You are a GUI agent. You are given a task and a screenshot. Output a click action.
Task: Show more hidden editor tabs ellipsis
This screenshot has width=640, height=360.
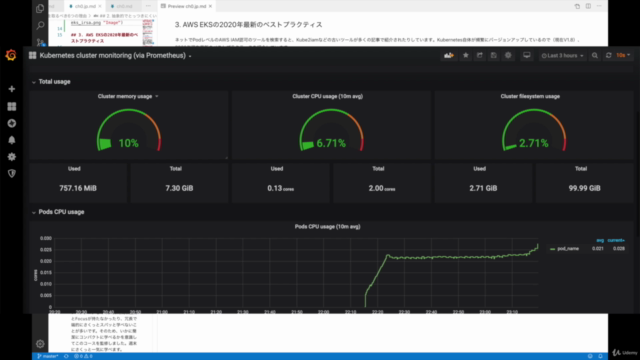tap(148, 6)
